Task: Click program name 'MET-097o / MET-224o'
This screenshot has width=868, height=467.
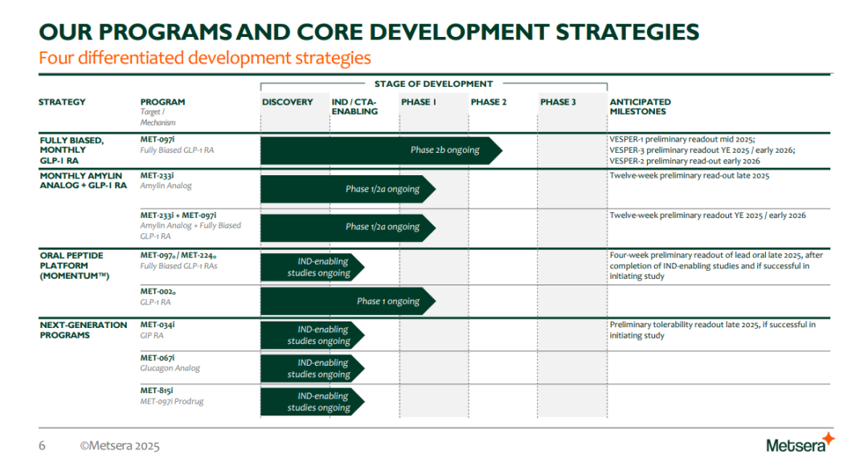Action: click(x=178, y=256)
